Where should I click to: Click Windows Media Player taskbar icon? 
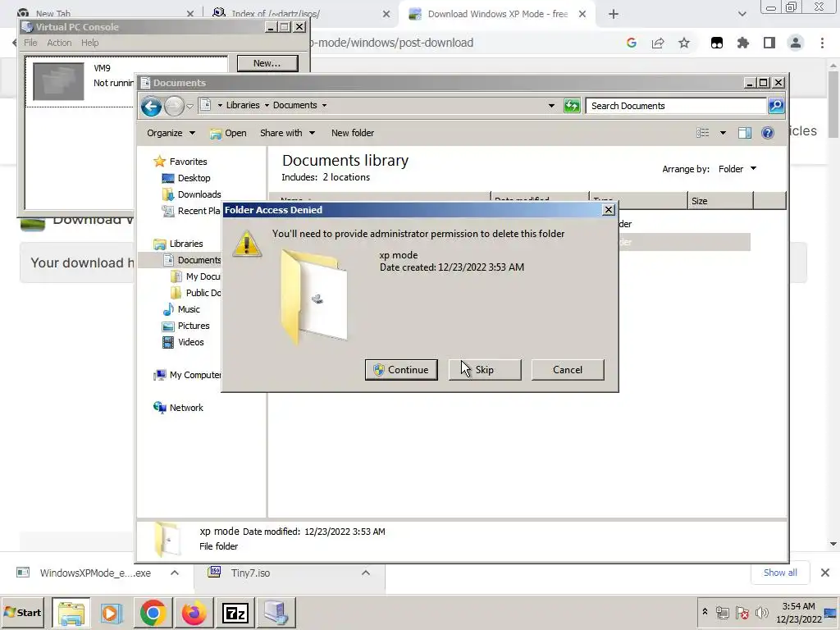pyautogui.click(x=112, y=612)
